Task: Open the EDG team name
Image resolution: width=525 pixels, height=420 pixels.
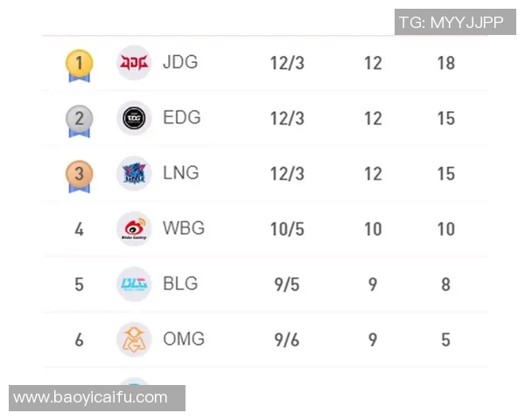Action: 181,117
